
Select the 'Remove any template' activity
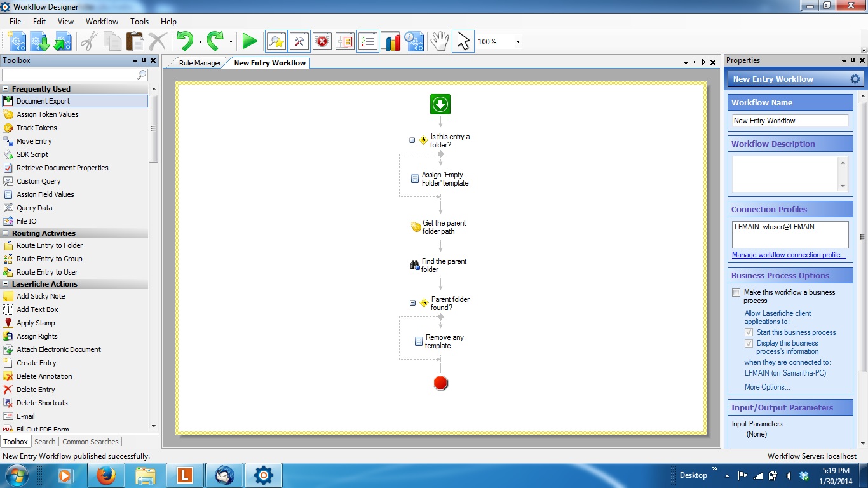point(439,341)
